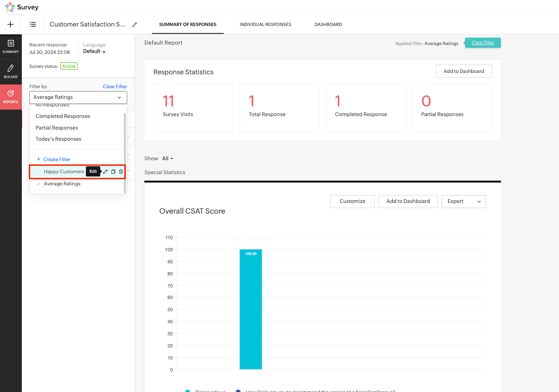Click the edit pencil for Happy Customers filter
Screen dimensions: 559x392
(105, 172)
